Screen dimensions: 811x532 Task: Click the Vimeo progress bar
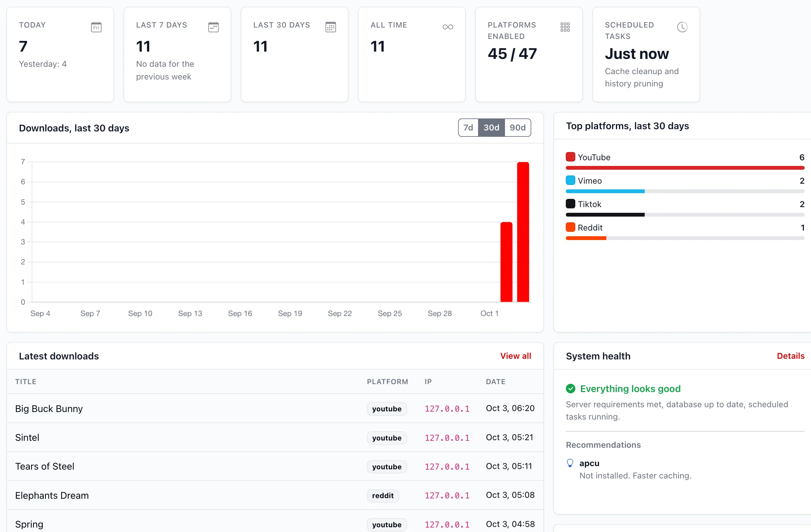(x=685, y=191)
